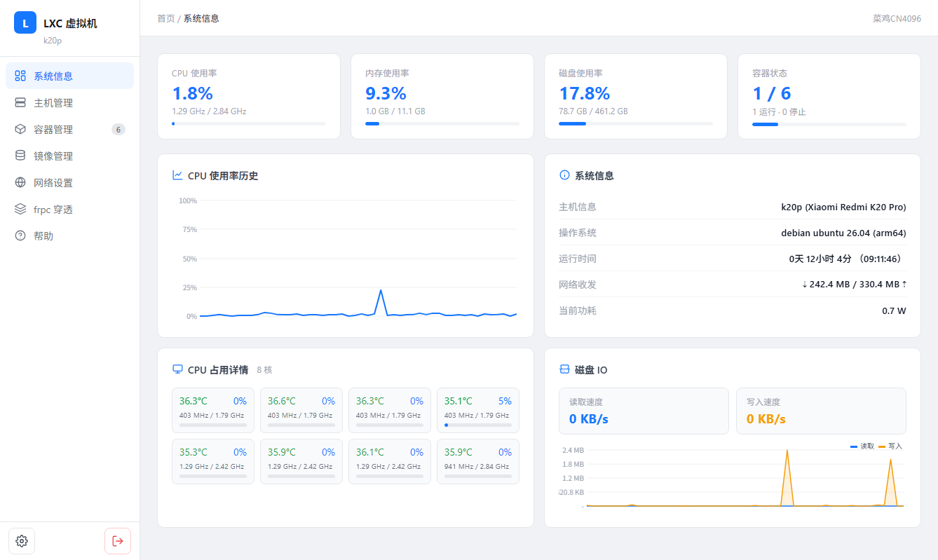938x560 pixels.
Task: Click the info icon beside 系统信息 panel title
Action: click(x=564, y=175)
